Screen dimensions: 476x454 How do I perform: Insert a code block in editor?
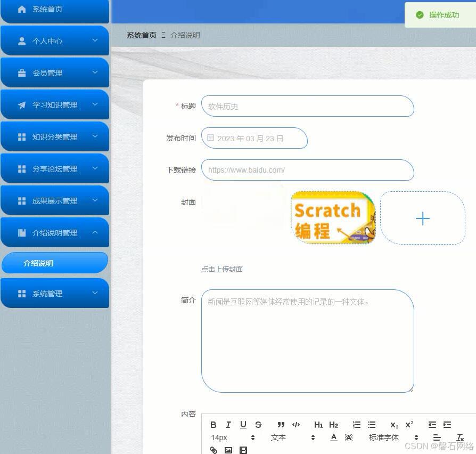click(x=296, y=425)
